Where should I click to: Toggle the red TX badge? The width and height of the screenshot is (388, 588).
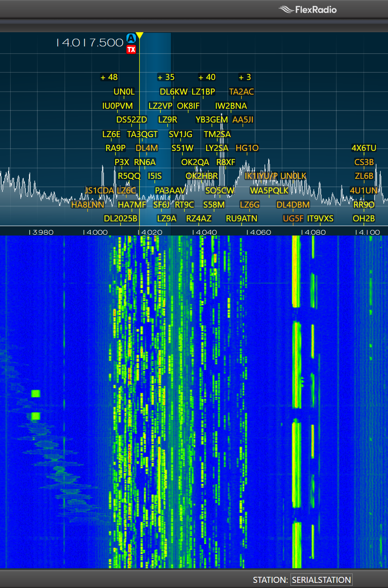(x=131, y=49)
